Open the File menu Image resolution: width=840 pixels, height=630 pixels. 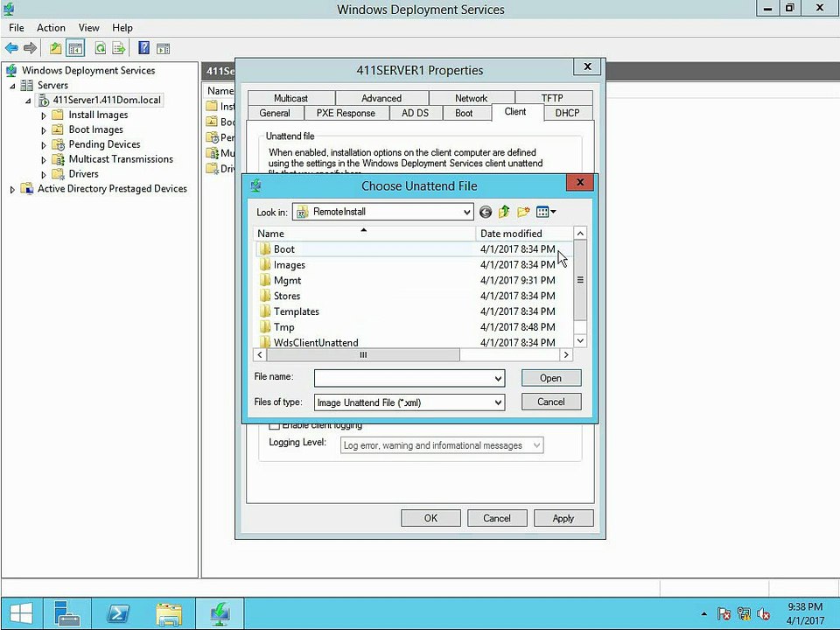point(17,28)
